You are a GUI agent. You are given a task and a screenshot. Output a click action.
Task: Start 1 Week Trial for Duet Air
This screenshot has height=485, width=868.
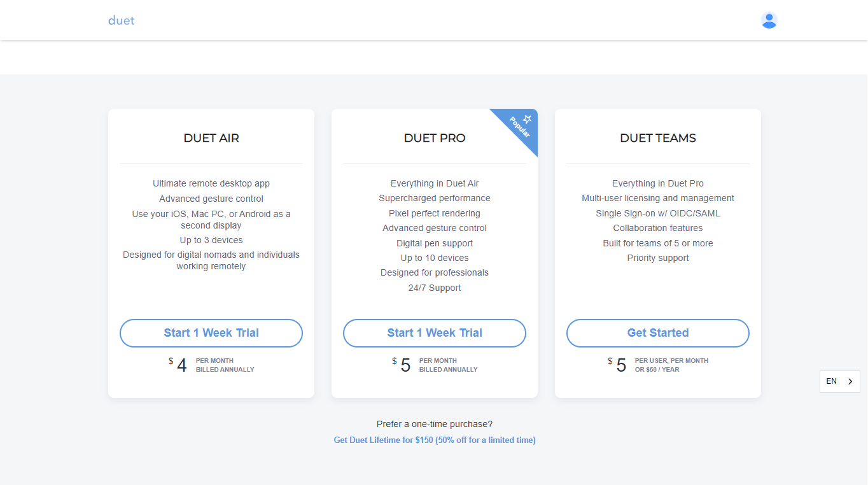(211, 333)
